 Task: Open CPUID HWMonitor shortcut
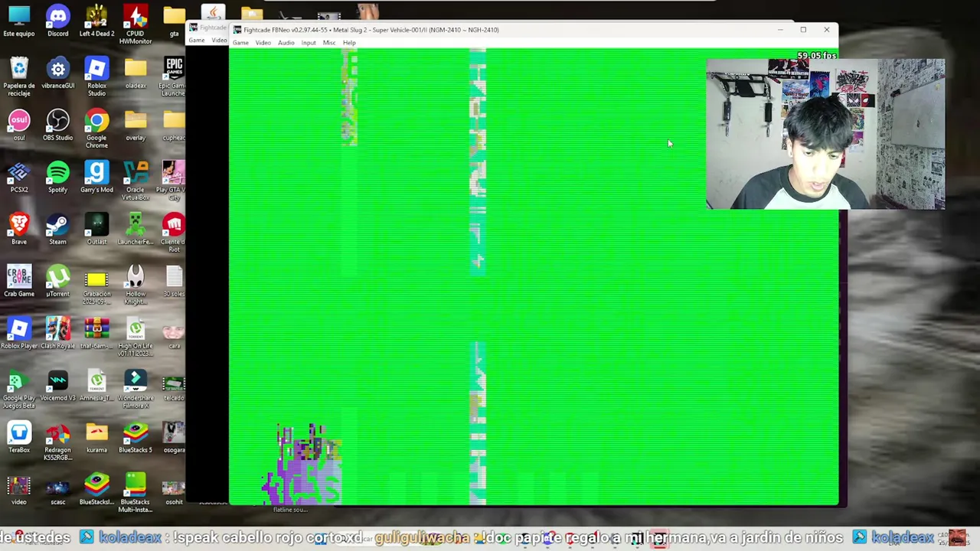[136, 24]
